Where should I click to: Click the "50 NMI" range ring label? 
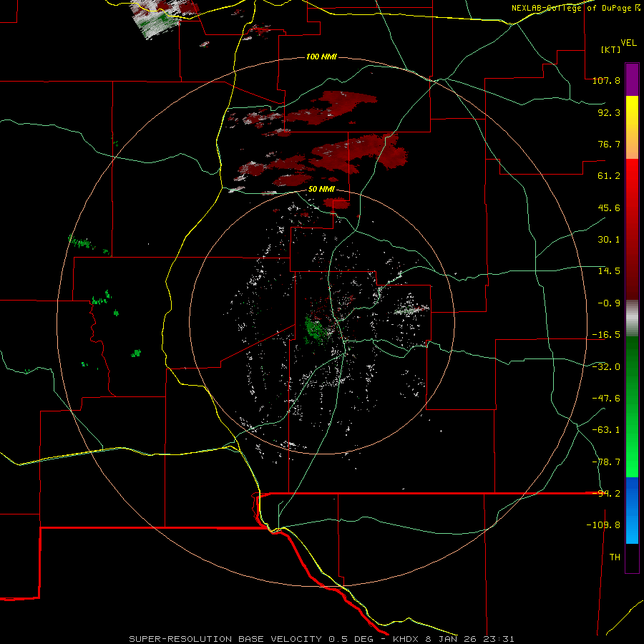coord(321,190)
